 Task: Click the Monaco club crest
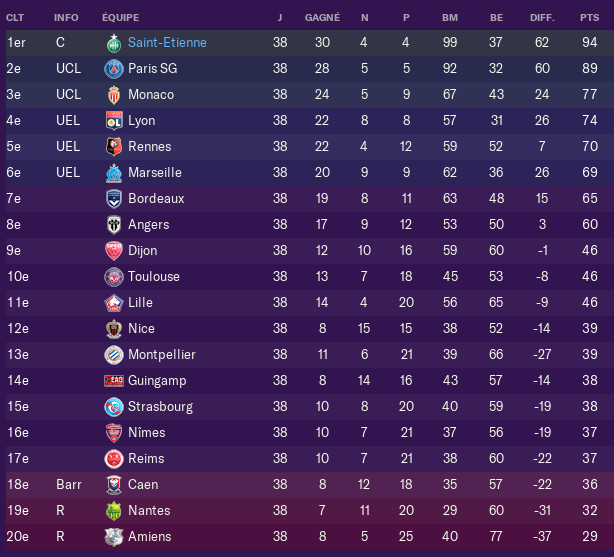pos(114,95)
